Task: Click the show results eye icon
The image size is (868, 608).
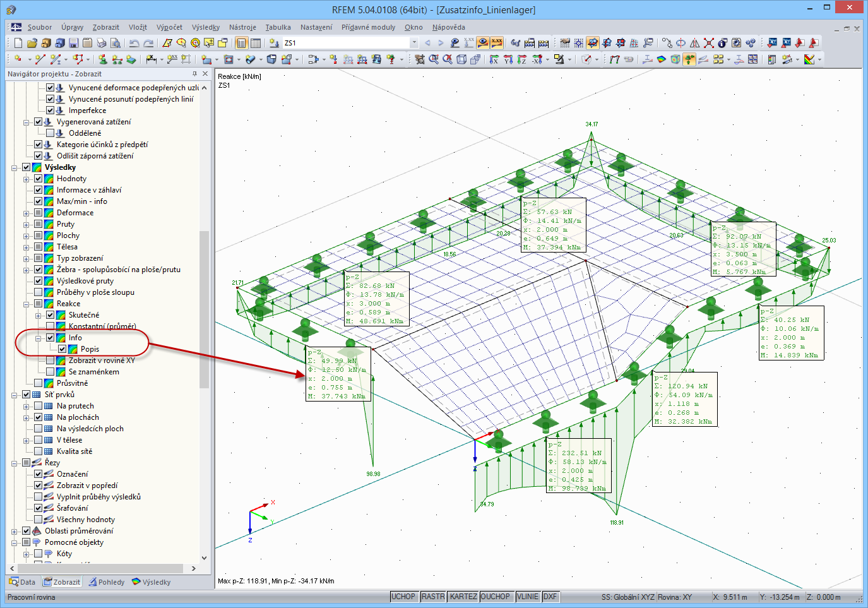Action: 483,43
